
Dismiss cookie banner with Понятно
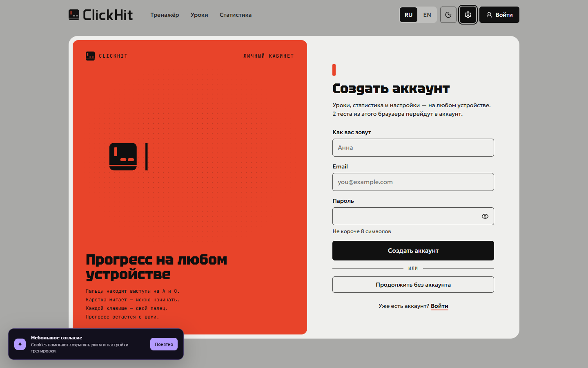pyautogui.click(x=164, y=344)
